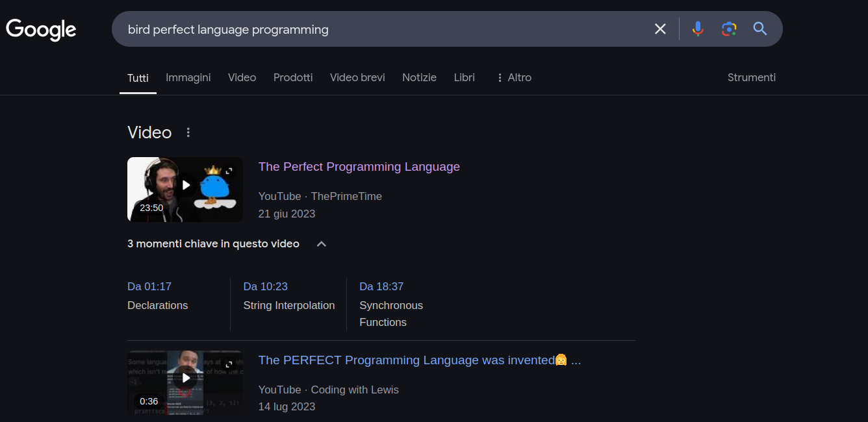
Task: Open the three-dot menu beside Video heading
Action: coord(188,132)
